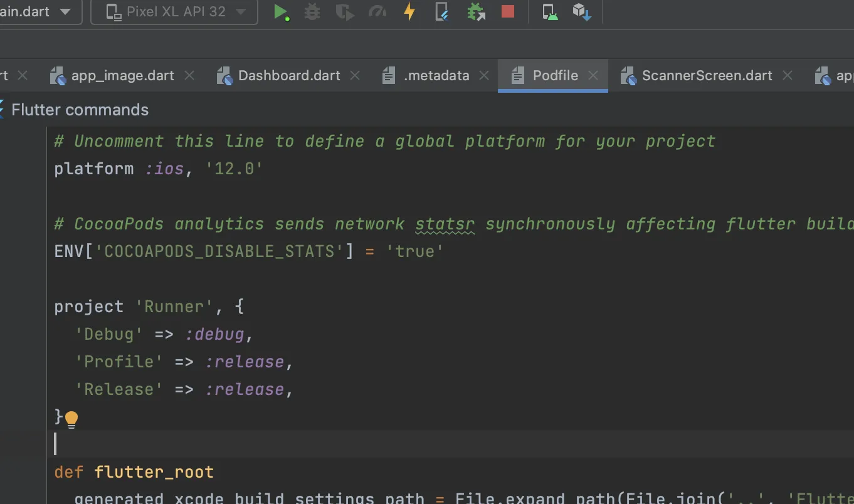Click the 'Profile' key string
Viewport: 854px width, 504px height.
click(x=119, y=362)
